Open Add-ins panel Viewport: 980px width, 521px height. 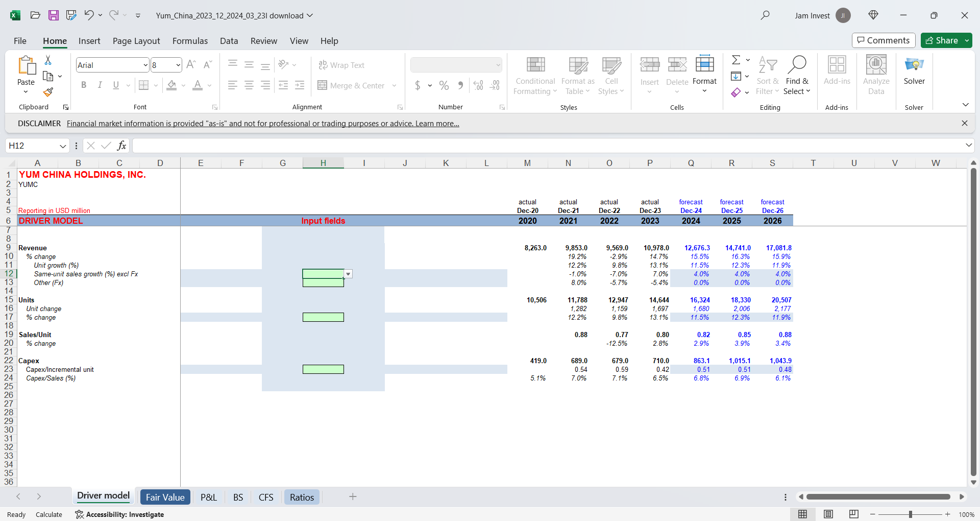point(837,70)
